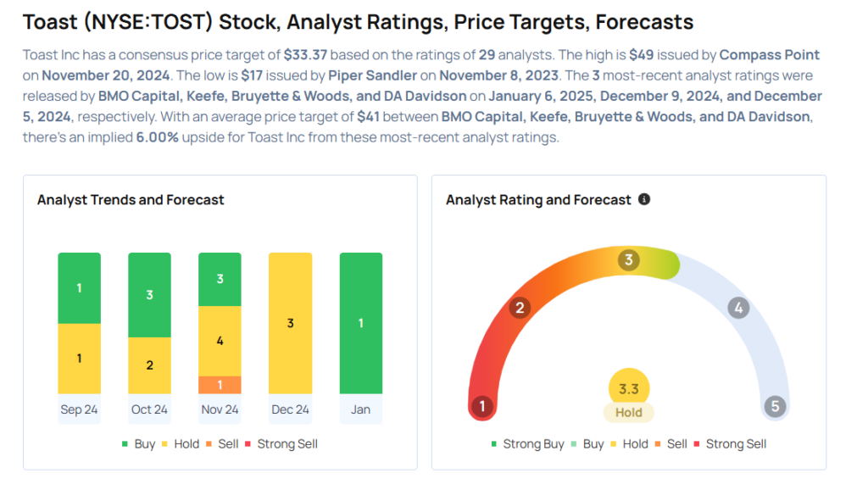The width and height of the screenshot is (868, 490).
Task: Click the Jan month label
Action: tap(360, 409)
